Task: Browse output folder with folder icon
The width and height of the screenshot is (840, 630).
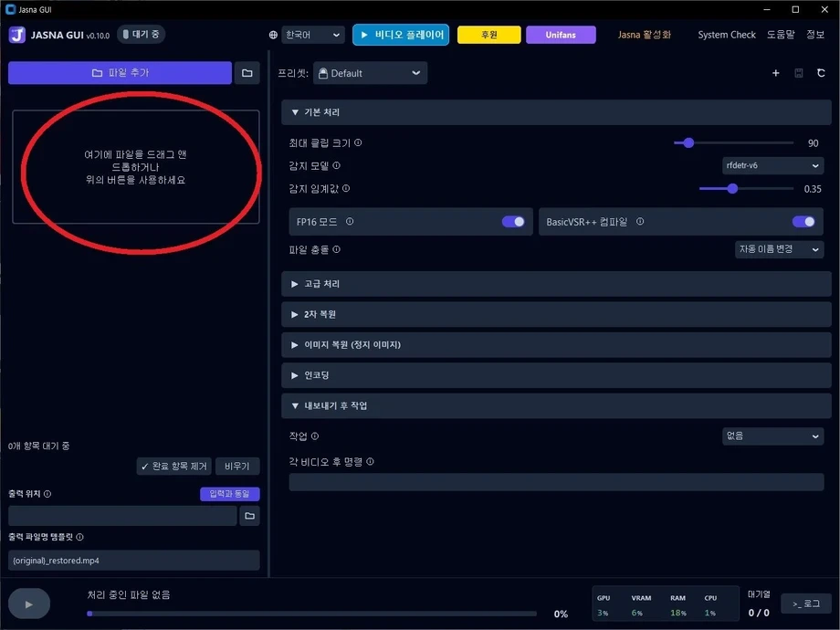Action: click(x=249, y=516)
